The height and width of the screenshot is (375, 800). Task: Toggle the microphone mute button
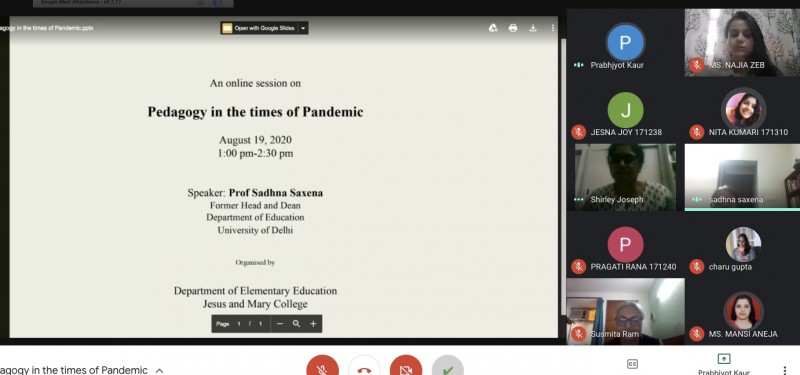tap(322, 369)
